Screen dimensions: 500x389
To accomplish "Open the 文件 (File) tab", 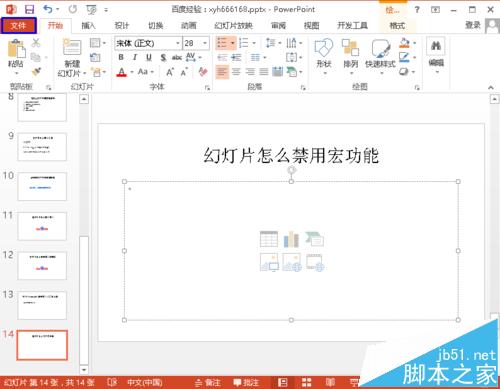I will point(19,26).
